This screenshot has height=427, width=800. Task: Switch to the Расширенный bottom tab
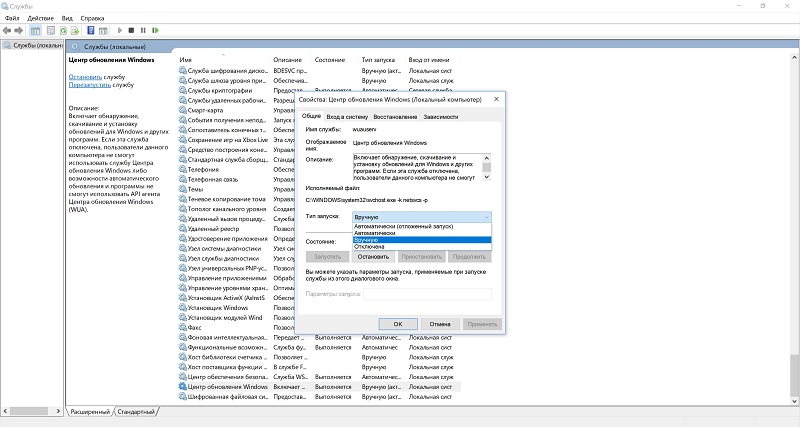click(x=90, y=411)
